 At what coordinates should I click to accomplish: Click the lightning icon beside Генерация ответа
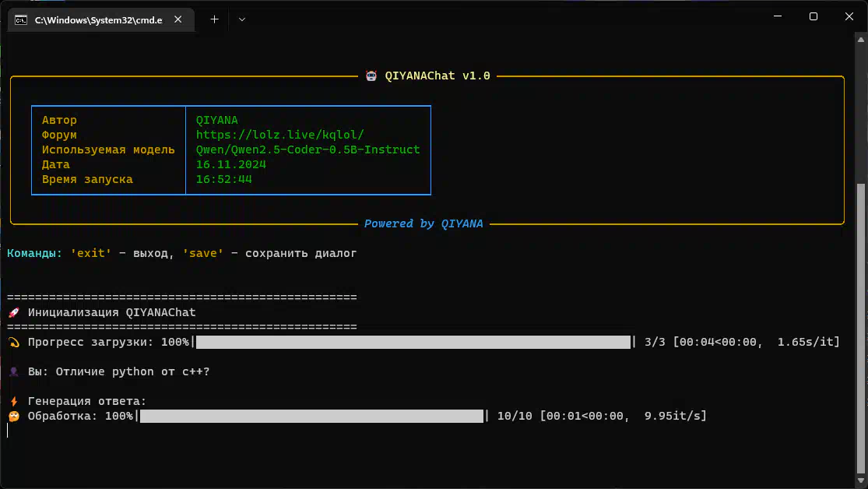tap(14, 402)
